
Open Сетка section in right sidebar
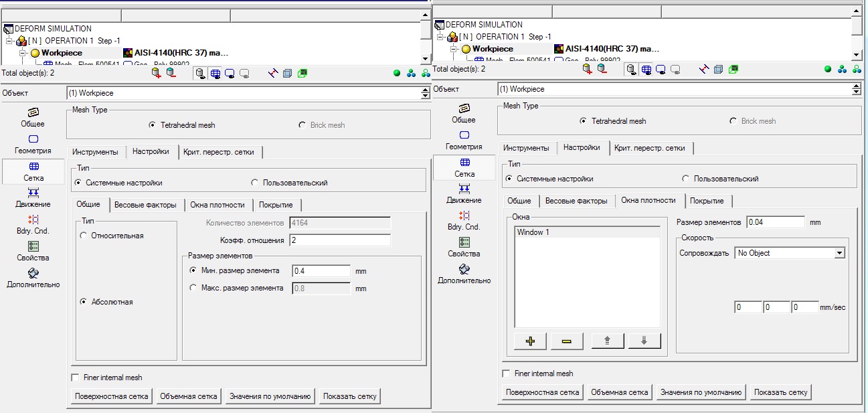(x=464, y=167)
